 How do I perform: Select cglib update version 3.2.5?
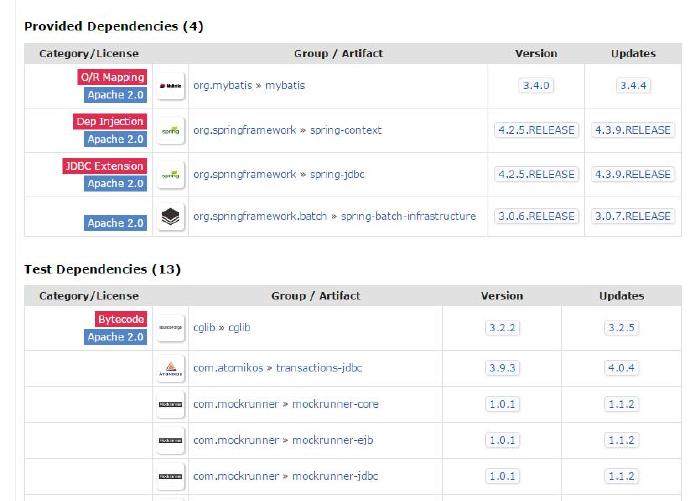[621, 328]
